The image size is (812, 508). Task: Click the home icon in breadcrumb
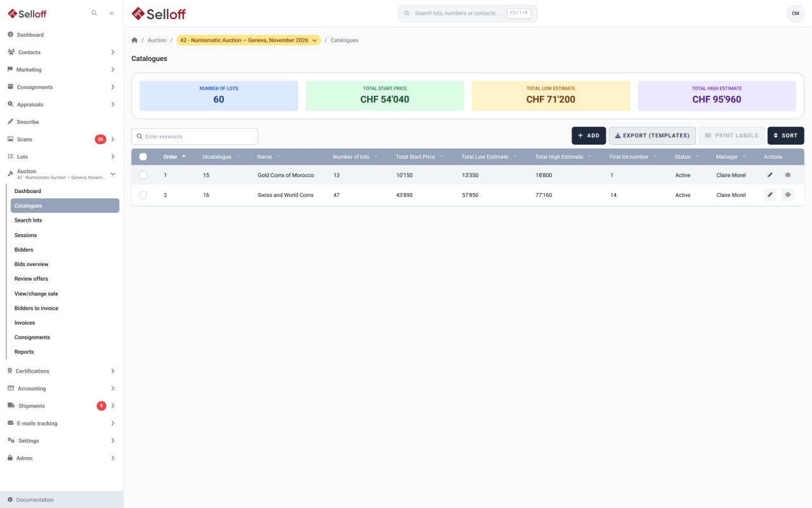[134, 40]
